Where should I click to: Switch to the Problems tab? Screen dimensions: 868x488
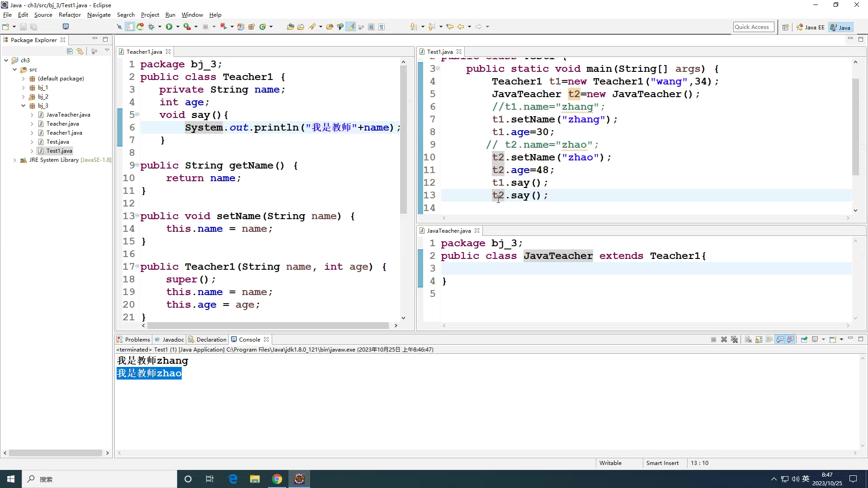pos(137,339)
